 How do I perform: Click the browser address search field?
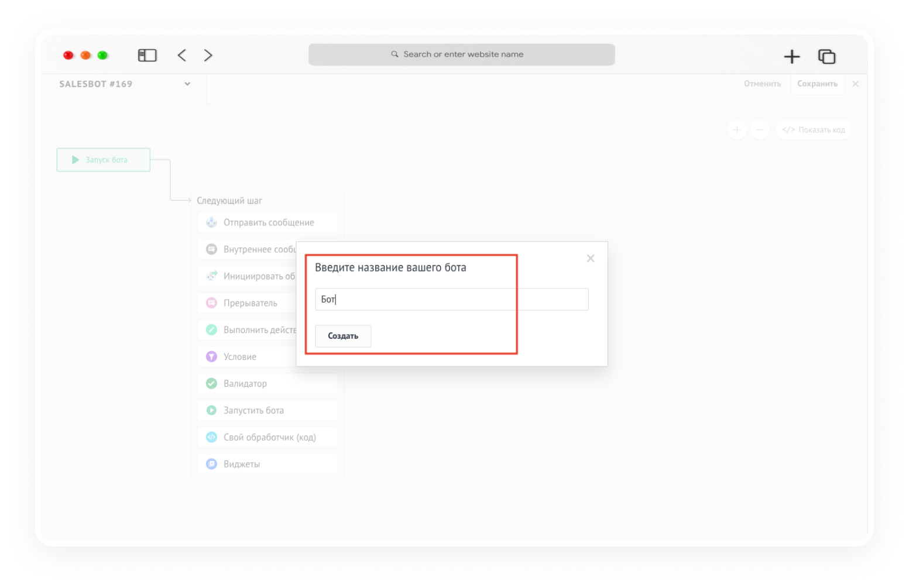click(461, 54)
